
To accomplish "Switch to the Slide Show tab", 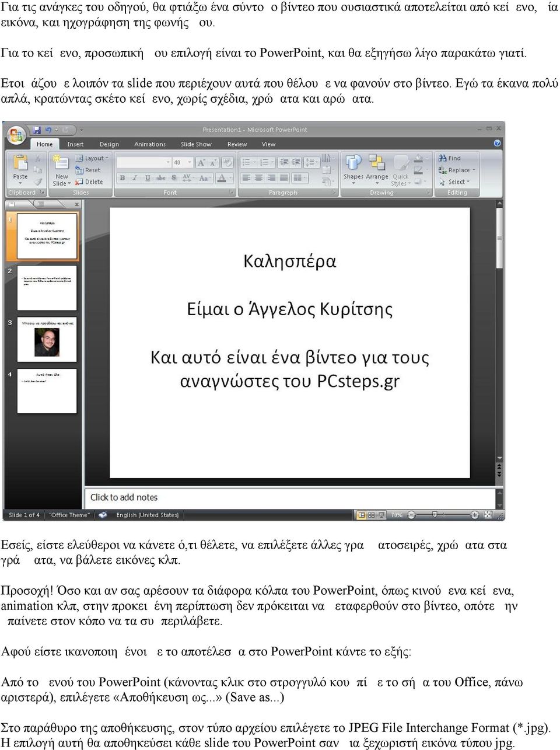I will (x=196, y=144).
